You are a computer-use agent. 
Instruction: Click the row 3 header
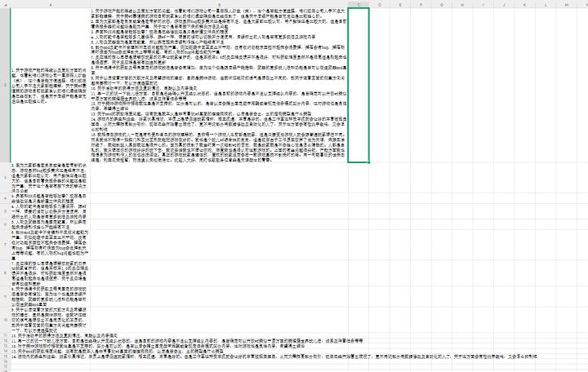[x=5, y=178]
